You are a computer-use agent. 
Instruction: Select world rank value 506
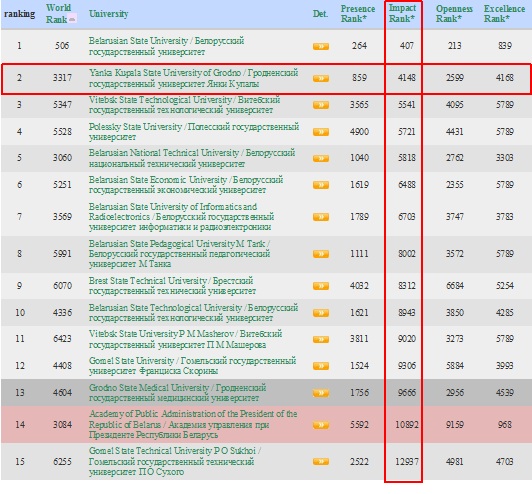tap(62, 46)
